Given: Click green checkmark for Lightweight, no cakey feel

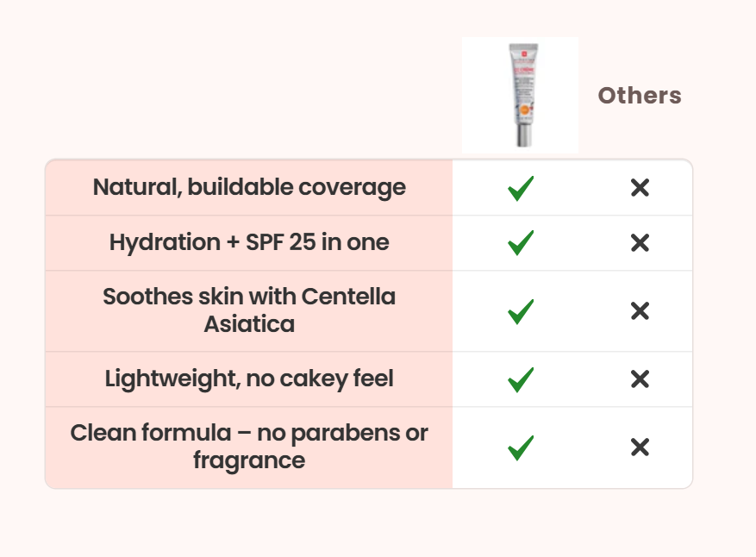Looking at the screenshot, I should 521,379.
